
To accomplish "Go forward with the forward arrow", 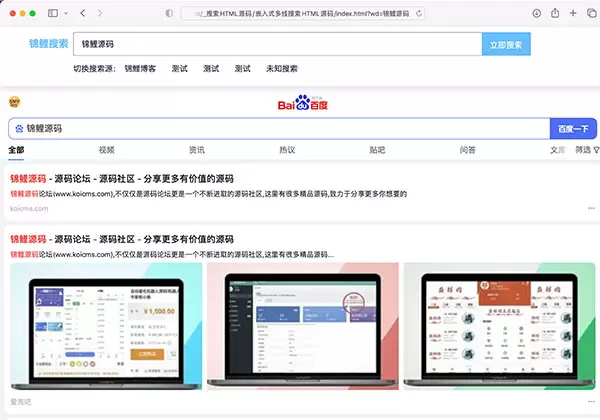I will [x=100, y=13].
